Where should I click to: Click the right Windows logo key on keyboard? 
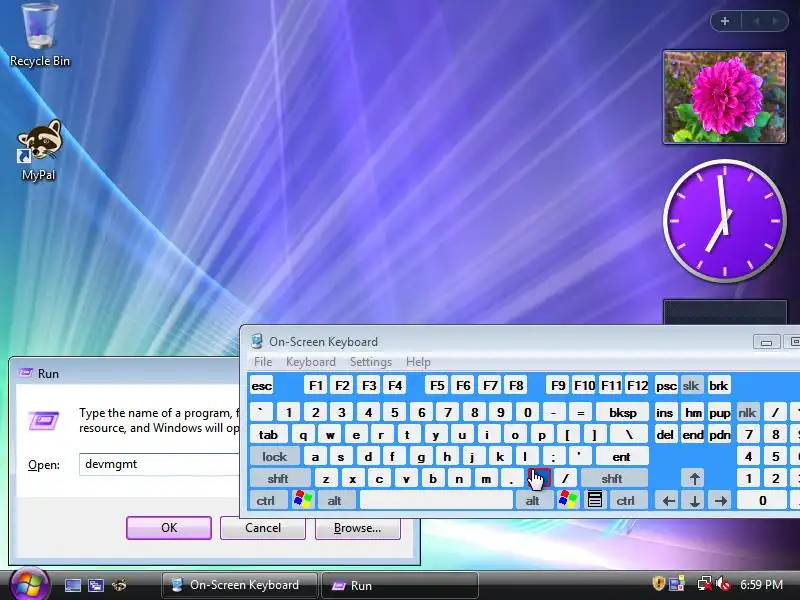[x=568, y=501]
